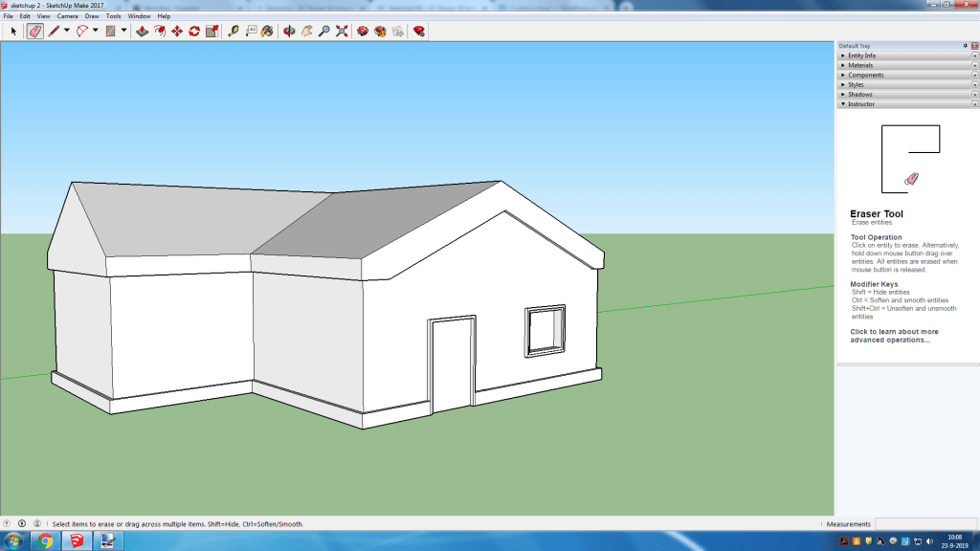Viewport: 980px width, 551px height.
Task: Choose the Rotate tool
Action: coord(194,31)
